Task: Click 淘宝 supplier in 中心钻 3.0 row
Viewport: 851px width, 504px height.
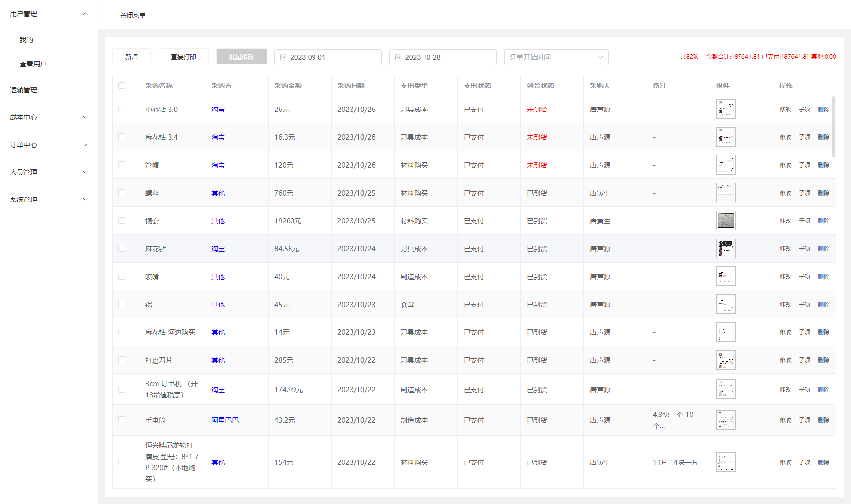Action: 218,110
